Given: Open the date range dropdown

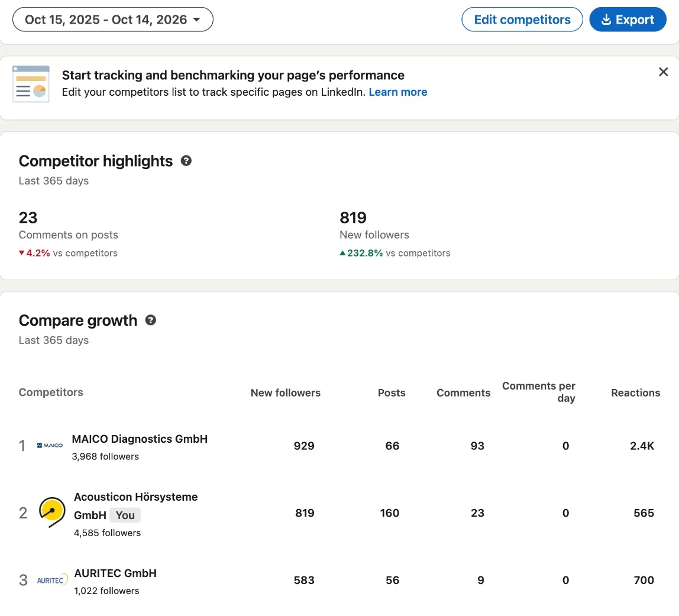Looking at the screenshot, I should [x=112, y=20].
